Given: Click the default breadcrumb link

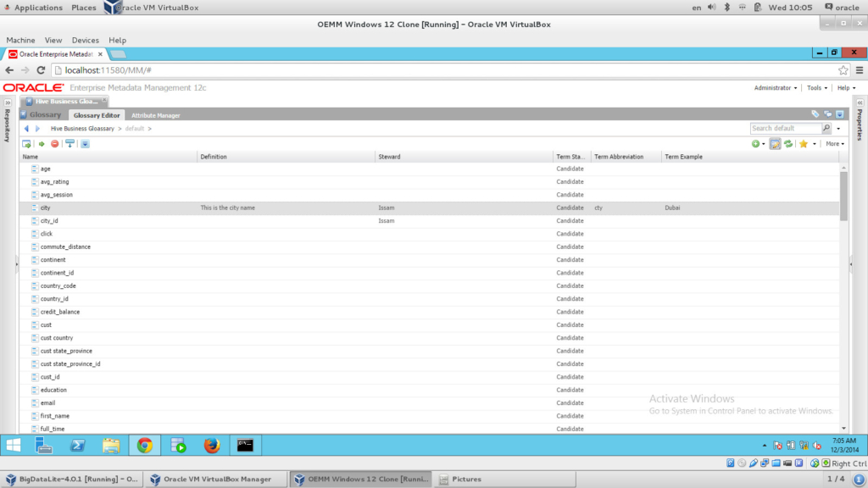Looking at the screenshot, I should point(135,129).
